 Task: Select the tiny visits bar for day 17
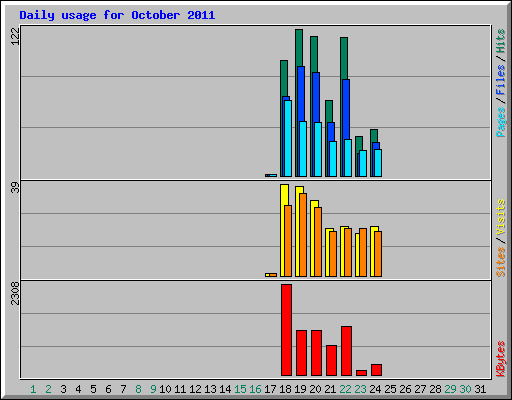[x=267, y=275]
